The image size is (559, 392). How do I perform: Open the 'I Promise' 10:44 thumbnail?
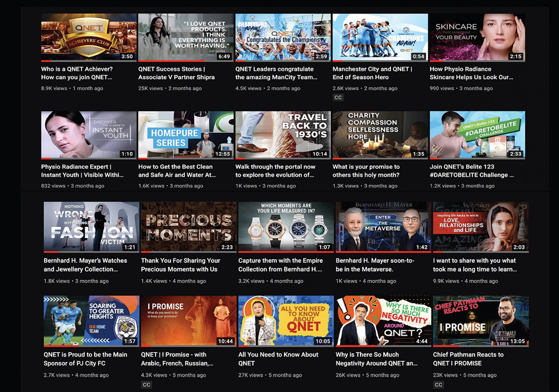(x=189, y=321)
